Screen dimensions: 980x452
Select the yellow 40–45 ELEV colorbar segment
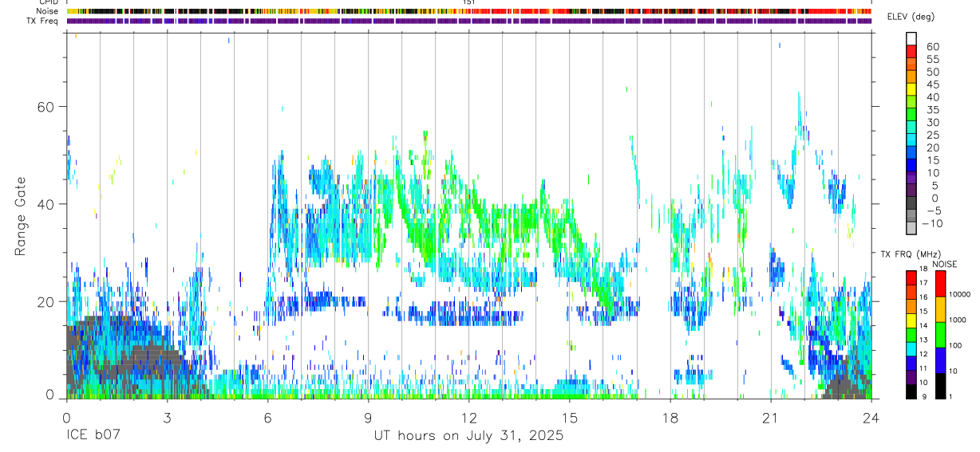[911, 90]
